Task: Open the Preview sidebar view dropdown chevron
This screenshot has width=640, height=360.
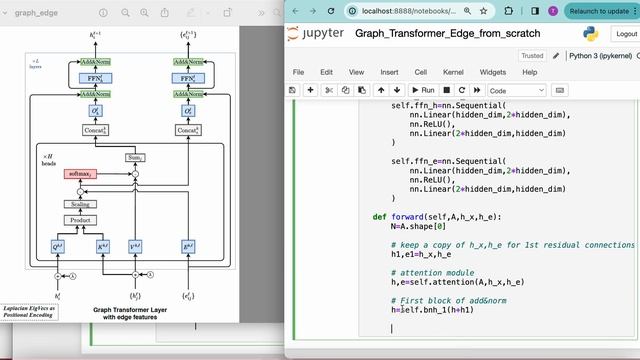Action: [4, 13]
